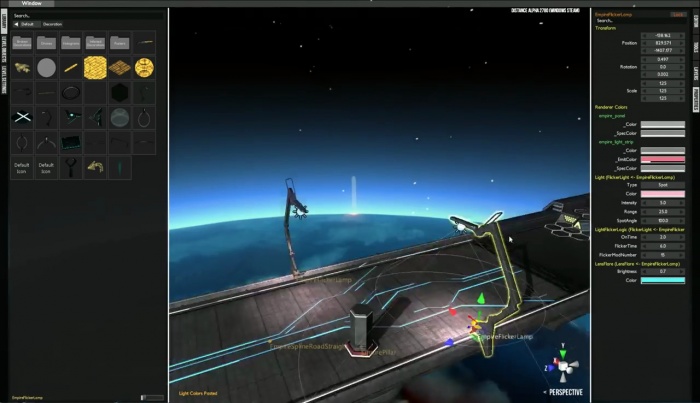Switch to the Properties side tab

tap(696, 100)
